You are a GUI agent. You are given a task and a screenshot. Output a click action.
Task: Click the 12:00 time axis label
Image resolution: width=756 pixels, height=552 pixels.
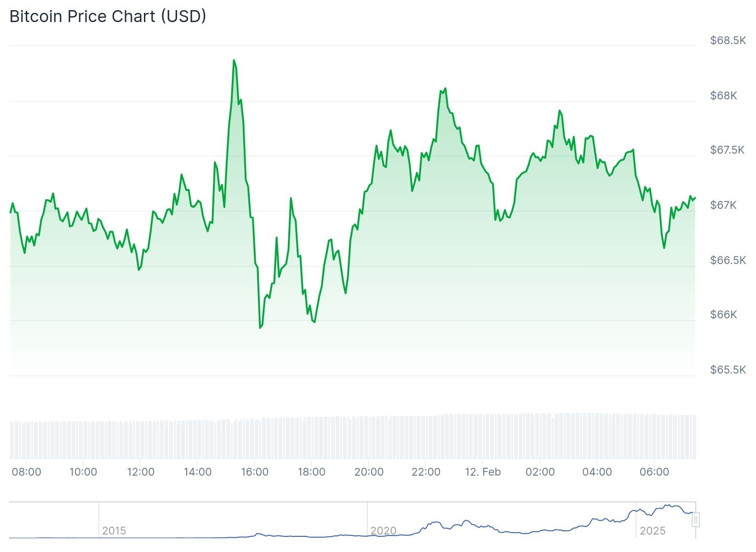point(140,472)
